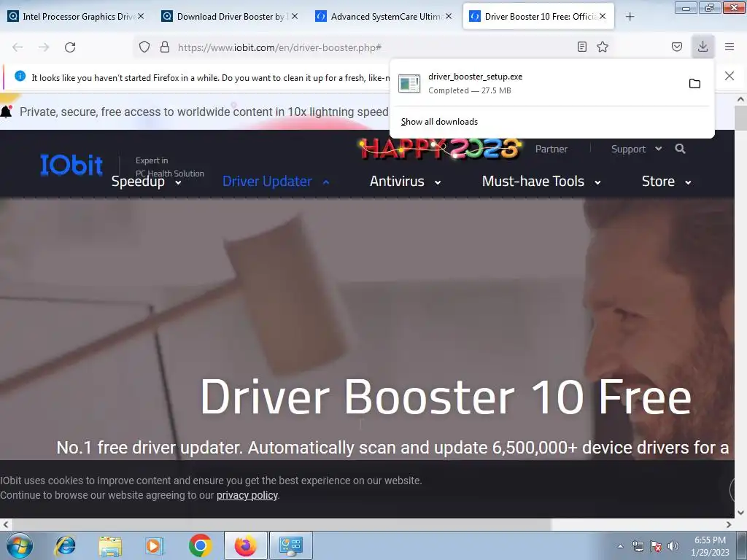Open Windows Media Player taskbar icon
Viewport: 747px width, 560px height.
click(x=155, y=545)
